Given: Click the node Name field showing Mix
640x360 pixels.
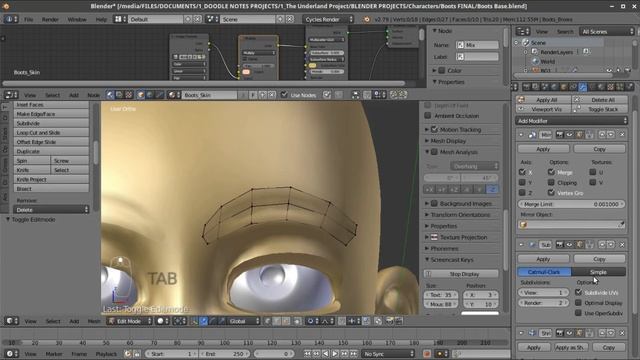Looking at the screenshot, I should pyautogui.click(x=477, y=45).
